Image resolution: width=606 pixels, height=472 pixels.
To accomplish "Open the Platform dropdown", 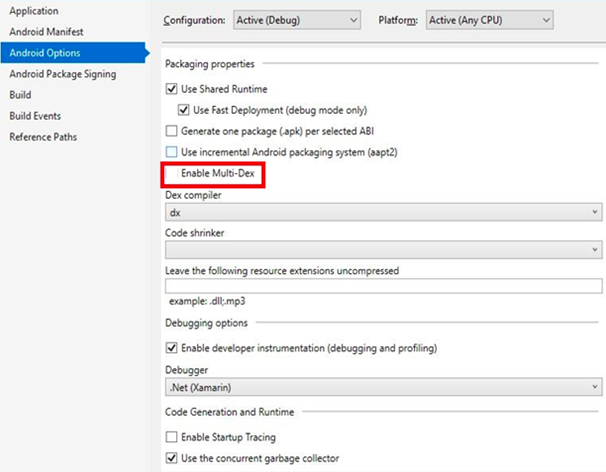I will tap(488, 20).
